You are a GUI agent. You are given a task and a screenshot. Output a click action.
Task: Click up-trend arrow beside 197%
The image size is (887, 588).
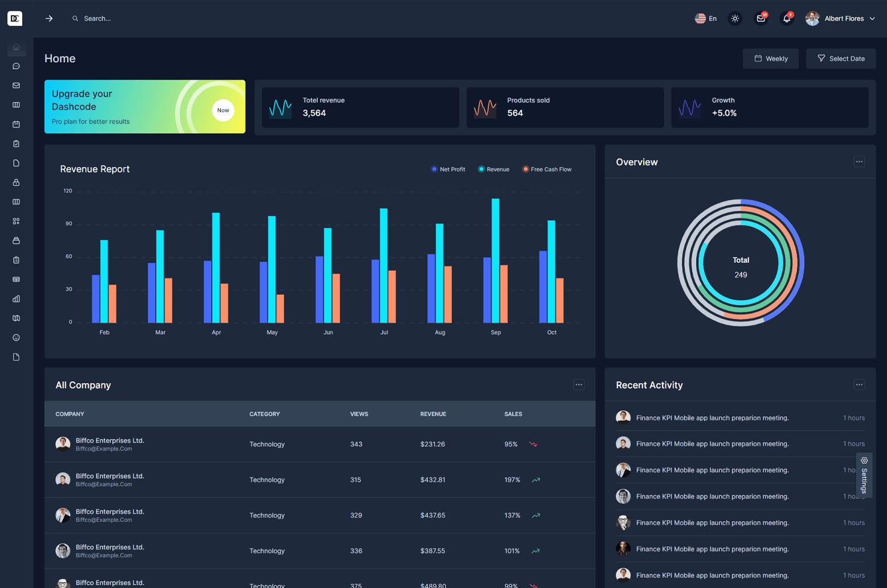[x=536, y=480]
